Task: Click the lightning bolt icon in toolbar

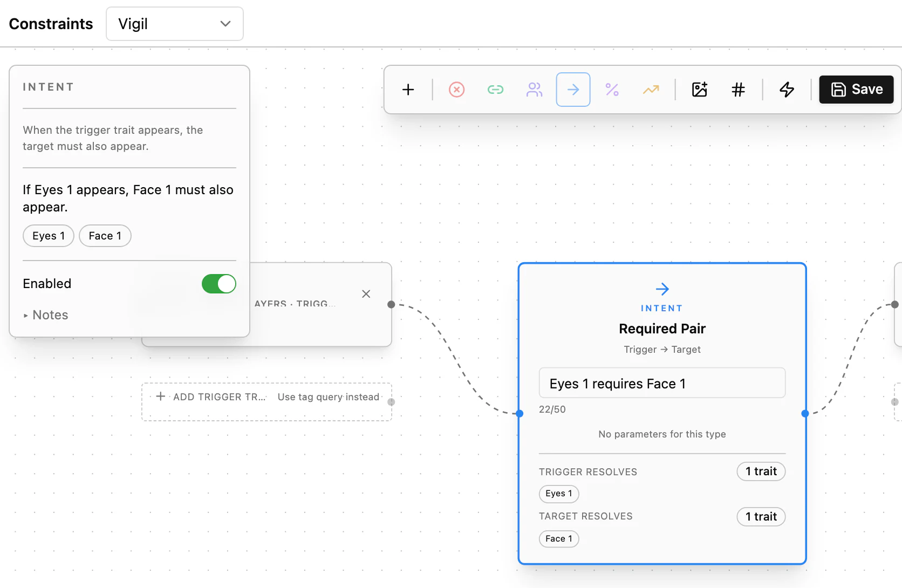Action: click(x=787, y=90)
